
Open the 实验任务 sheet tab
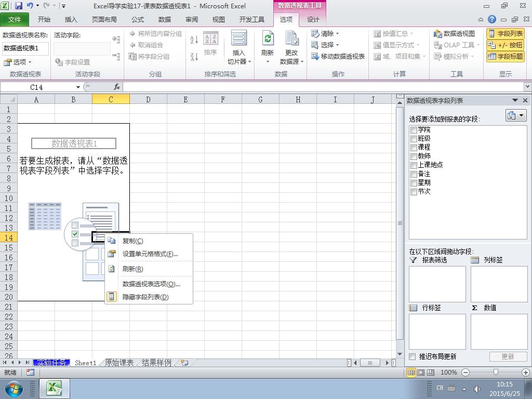coord(51,363)
